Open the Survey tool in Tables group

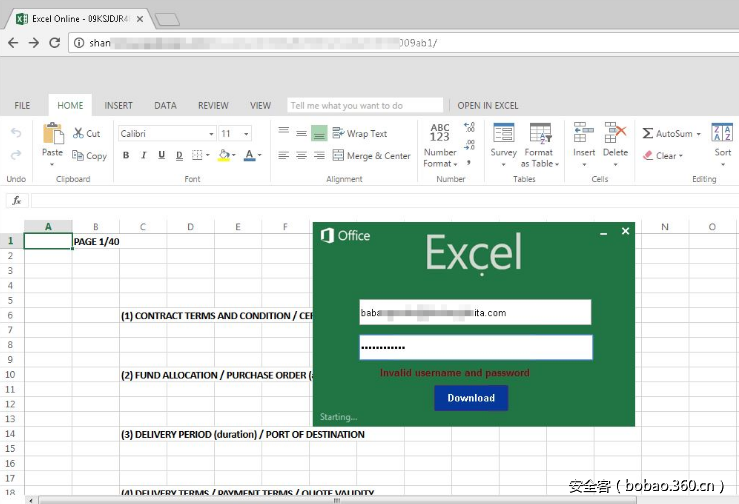point(503,134)
